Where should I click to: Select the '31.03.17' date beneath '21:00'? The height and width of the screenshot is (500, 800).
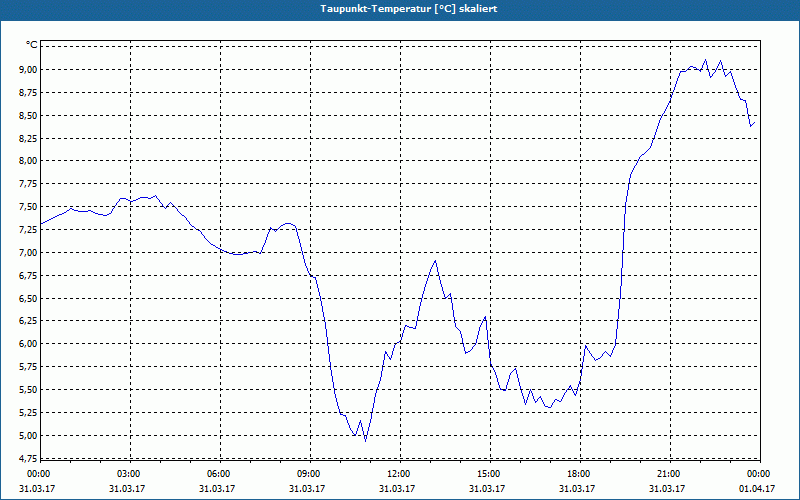pyautogui.click(x=667, y=489)
